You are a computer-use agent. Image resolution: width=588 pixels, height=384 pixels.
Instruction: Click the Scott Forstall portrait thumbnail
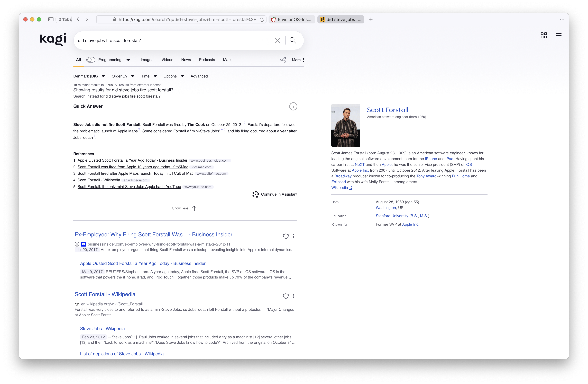pyautogui.click(x=346, y=125)
